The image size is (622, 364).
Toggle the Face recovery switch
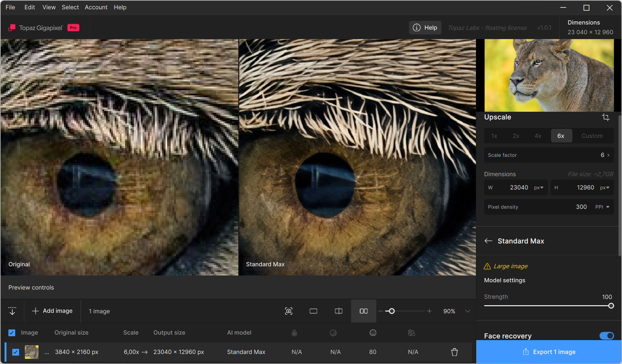point(606,336)
